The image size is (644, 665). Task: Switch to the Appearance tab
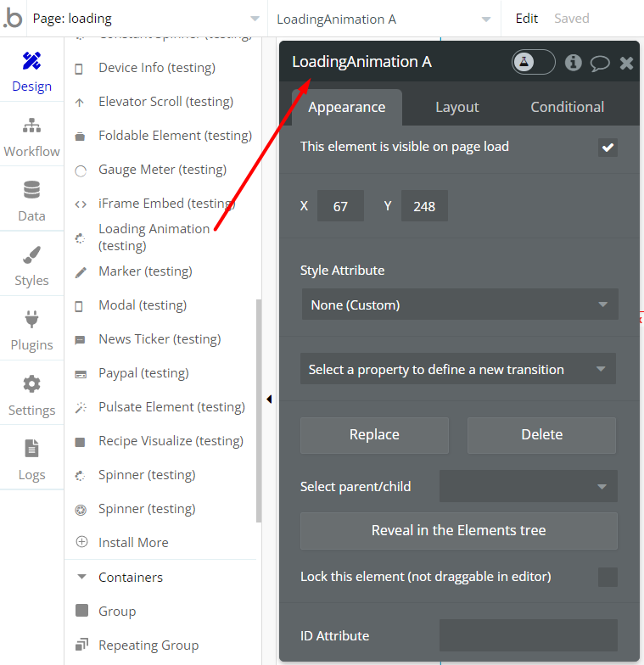pyautogui.click(x=346, y=107)
